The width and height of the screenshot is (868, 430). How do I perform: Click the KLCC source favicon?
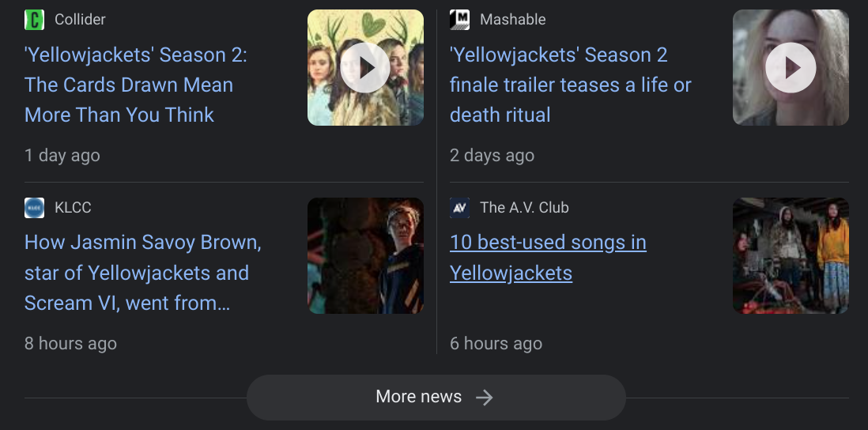[x=34, y=208]
